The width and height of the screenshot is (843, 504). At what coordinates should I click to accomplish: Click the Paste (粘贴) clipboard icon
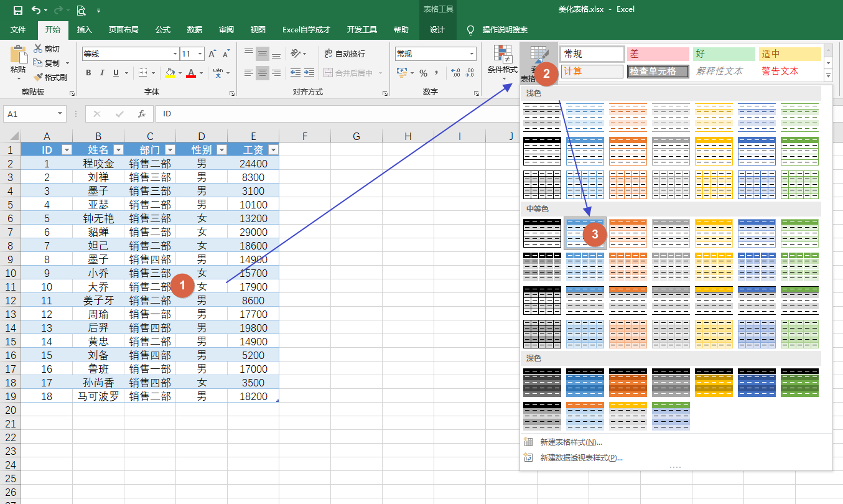(x=18, y=55)
